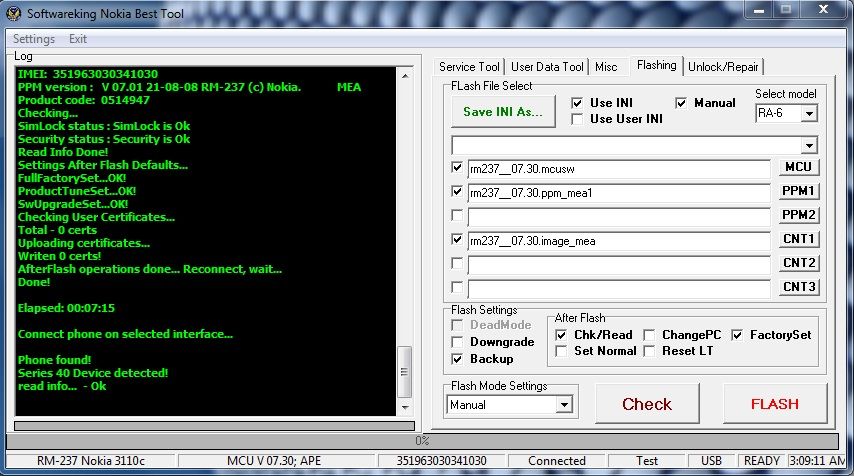
Task: Click the empty CNT3 file field
Action: tap(619, 289)
